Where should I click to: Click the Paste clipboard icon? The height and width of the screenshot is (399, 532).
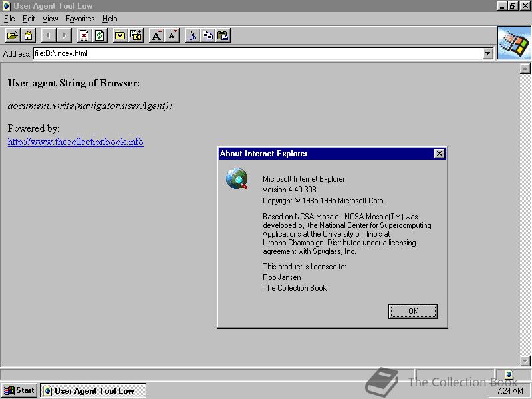click(223, 35)
